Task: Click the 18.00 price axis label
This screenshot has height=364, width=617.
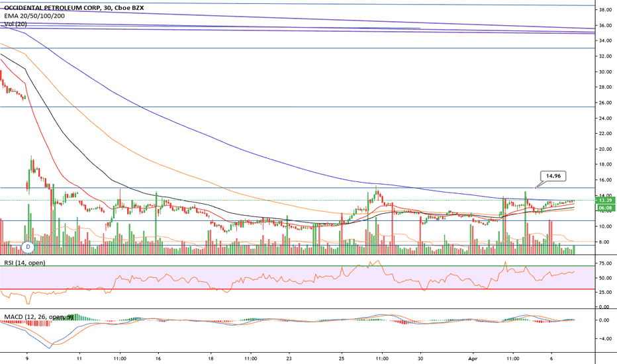Action: pyautogui.click(x=605, y=165)
